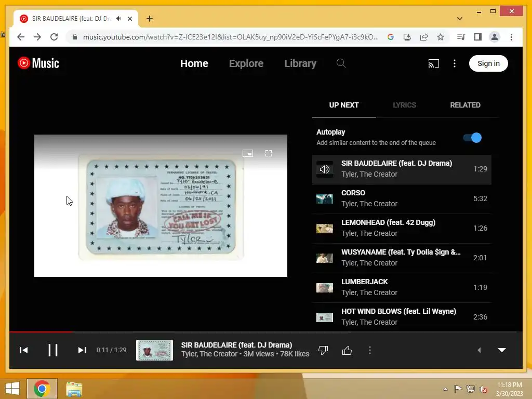Mute the tab via speaker icon

coord(119,19)
